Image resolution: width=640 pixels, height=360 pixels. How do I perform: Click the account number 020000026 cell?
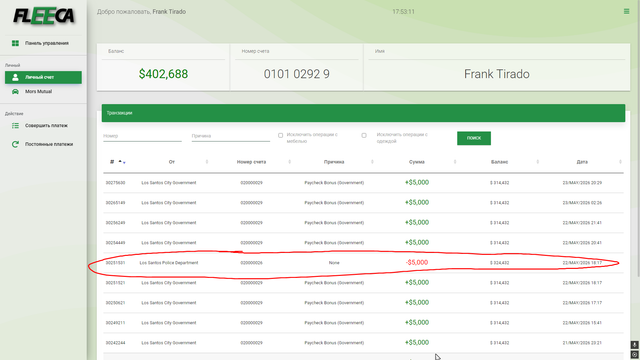[251, 263]
